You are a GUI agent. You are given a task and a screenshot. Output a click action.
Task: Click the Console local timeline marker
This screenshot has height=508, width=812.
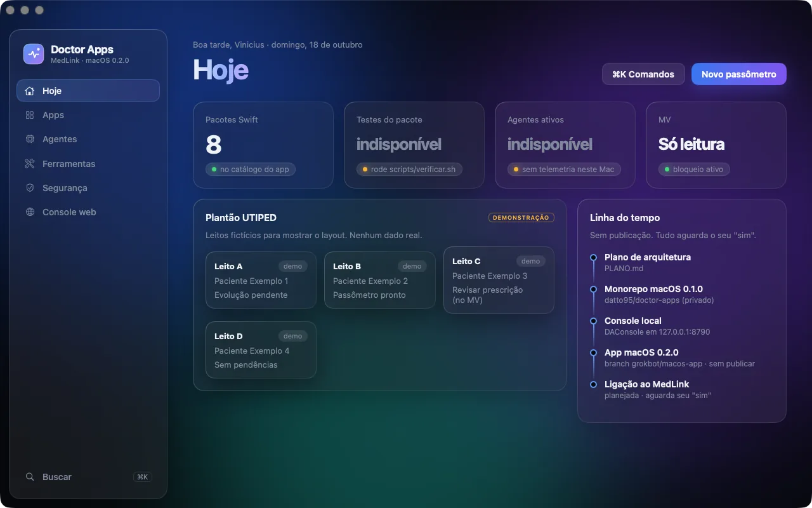click(593, 321)
